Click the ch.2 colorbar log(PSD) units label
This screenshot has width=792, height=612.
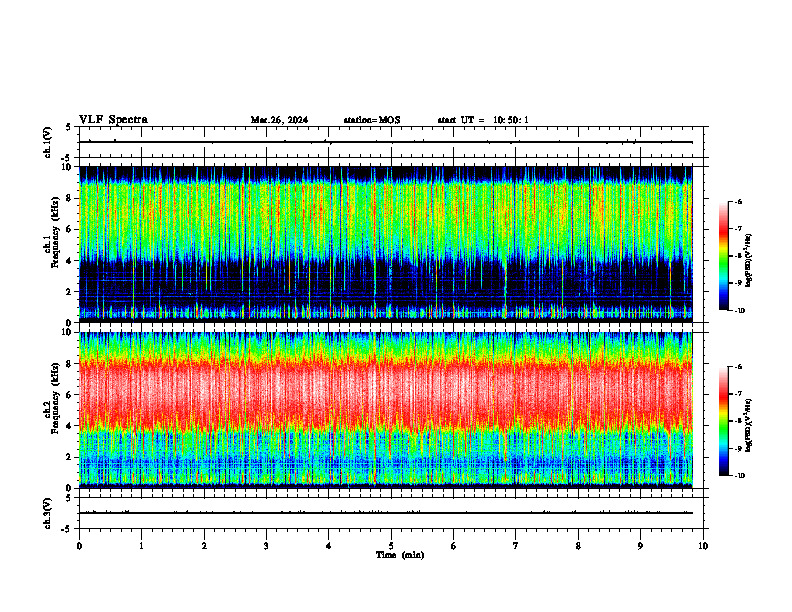(749, 425)
